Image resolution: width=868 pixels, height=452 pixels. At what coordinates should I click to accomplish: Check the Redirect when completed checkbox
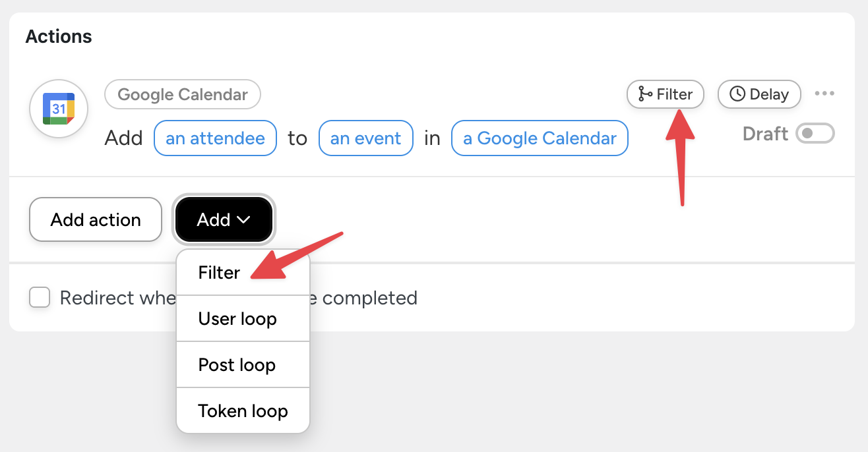(x=40, y=297)
